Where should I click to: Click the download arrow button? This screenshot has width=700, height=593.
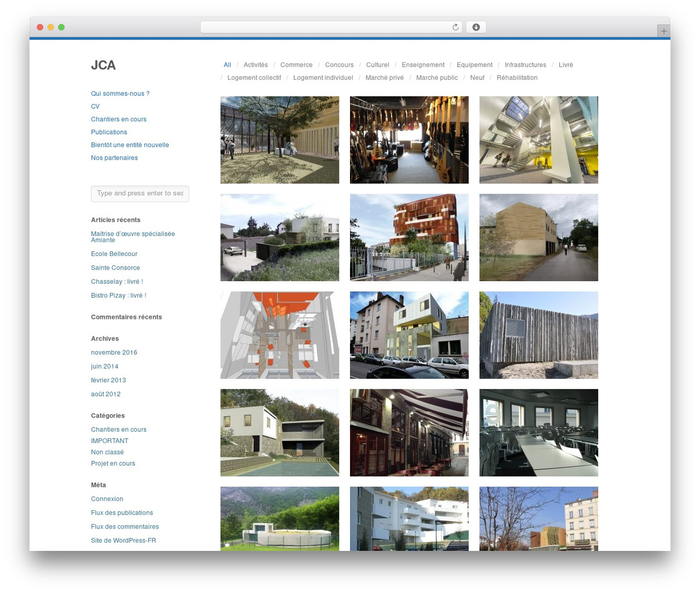tap(476, 27)
